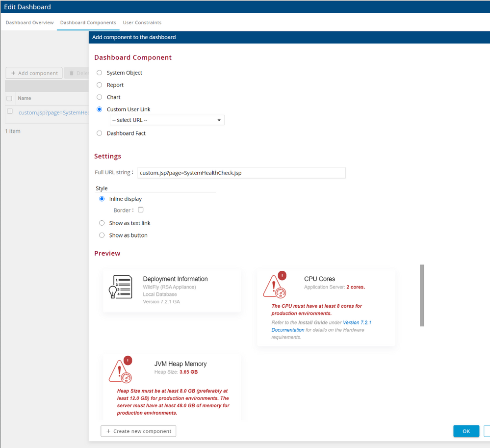Image resolution: width=490 pixels, height=448 pixels.
Task: Open the Version 7.2.1 Documentation link
Action: tap(357, 323)
